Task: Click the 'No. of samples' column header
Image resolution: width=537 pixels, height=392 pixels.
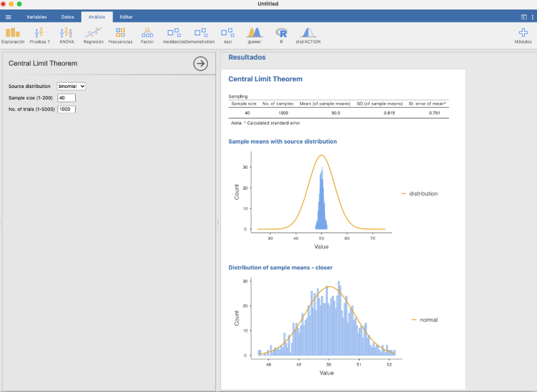Action: [x=278, y=104]
